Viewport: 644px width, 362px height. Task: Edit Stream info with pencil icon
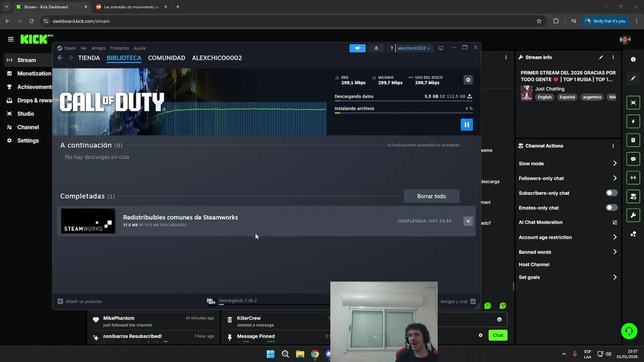[x=601, y=57]
